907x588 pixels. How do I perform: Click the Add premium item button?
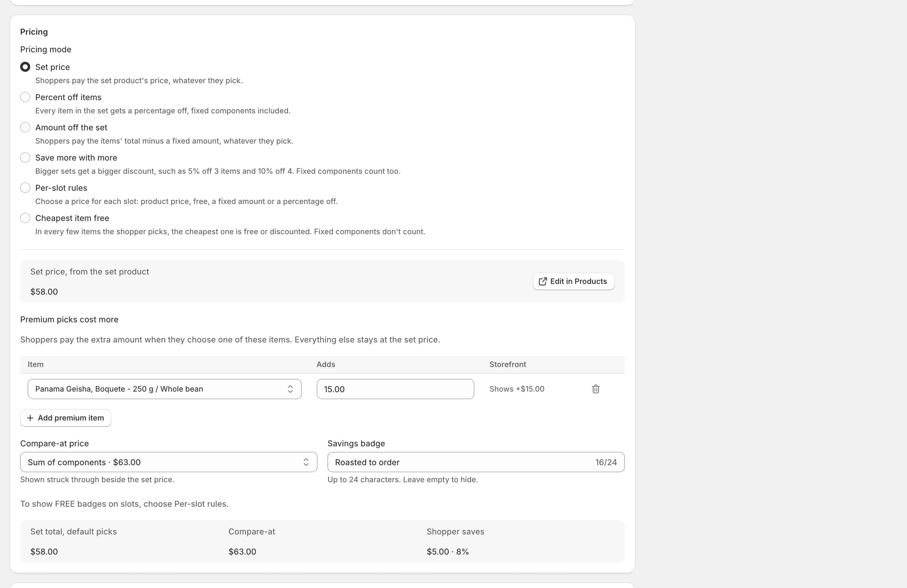tap(65, 418)
